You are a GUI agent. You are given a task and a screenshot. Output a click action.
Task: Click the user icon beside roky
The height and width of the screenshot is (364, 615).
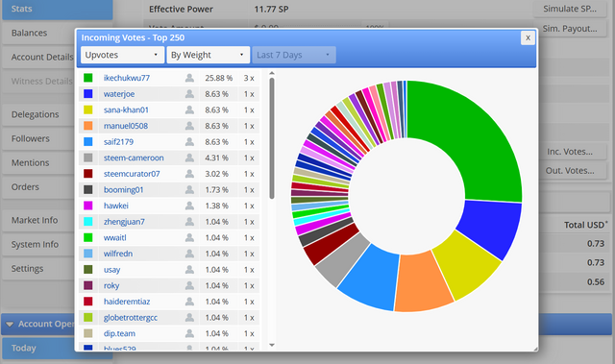189,285
